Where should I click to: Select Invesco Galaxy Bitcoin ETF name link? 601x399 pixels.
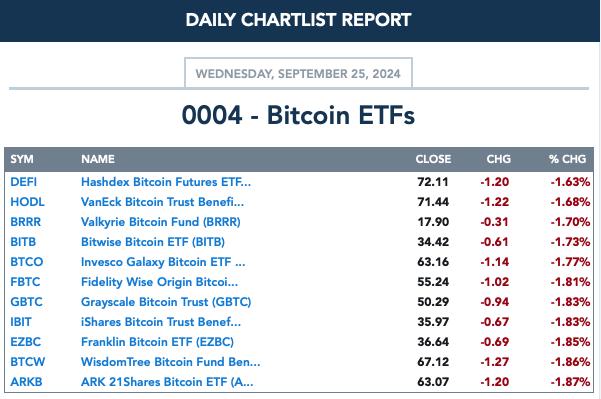coord(163,262)
